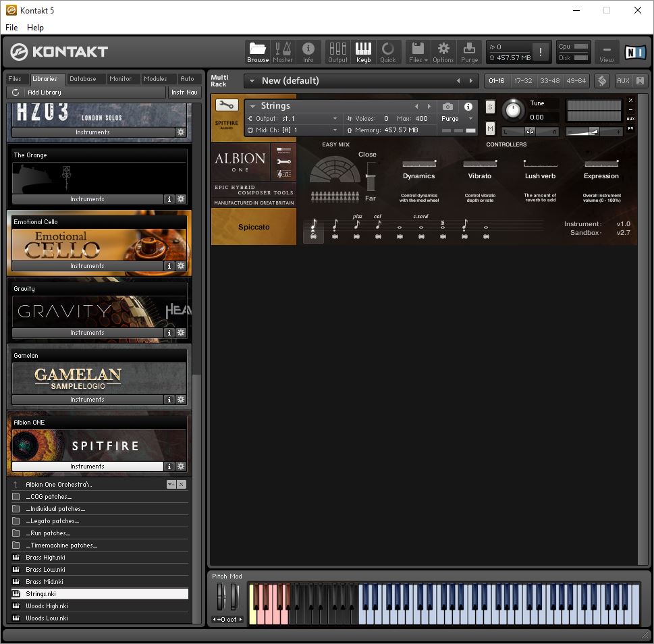Click the instrument pan slider
The height and width of the screenshot is (644, 654).
[x=530, y=132]
